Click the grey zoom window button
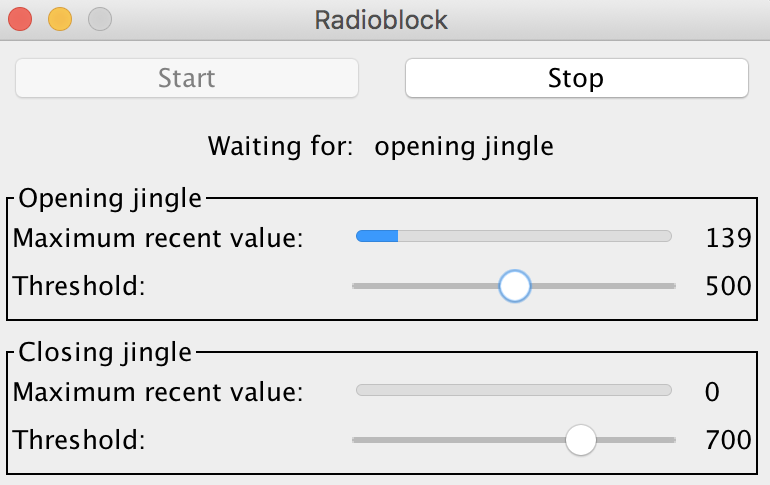The image size is (770, 485). click(100, 19)
